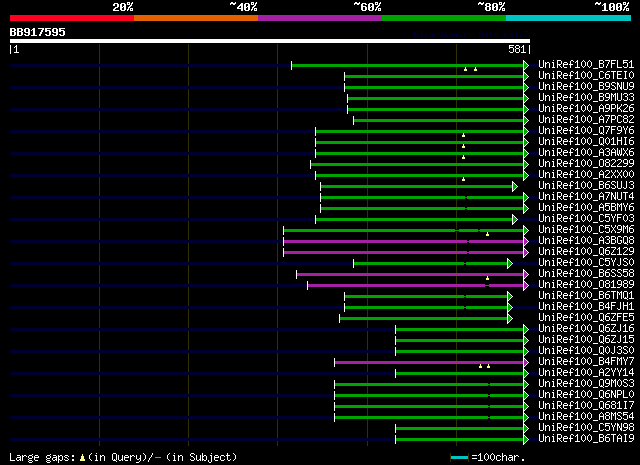Screen dimensions: 640x465
Task: Click the yellow gap triangle in the legend
Action: pos(82,458)
